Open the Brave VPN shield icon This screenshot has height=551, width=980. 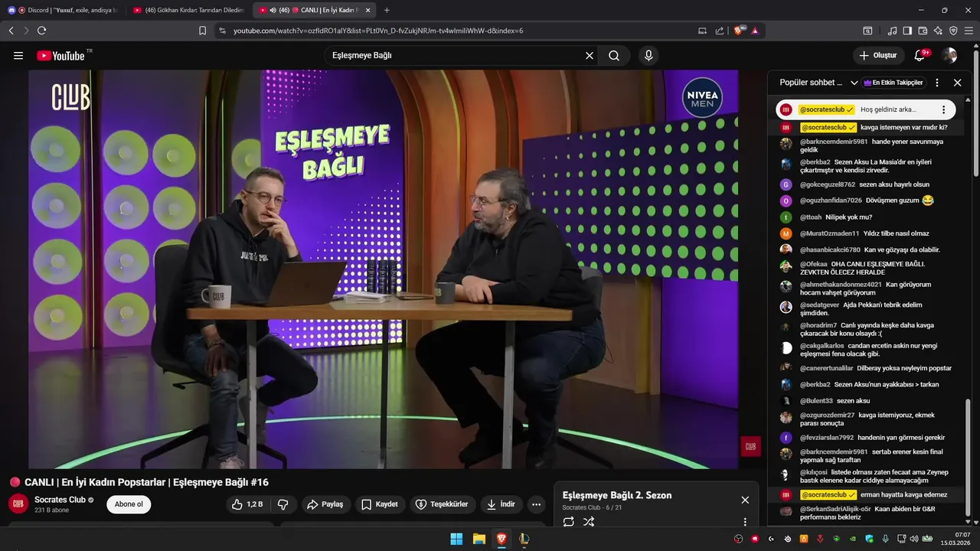click(953, 31)
